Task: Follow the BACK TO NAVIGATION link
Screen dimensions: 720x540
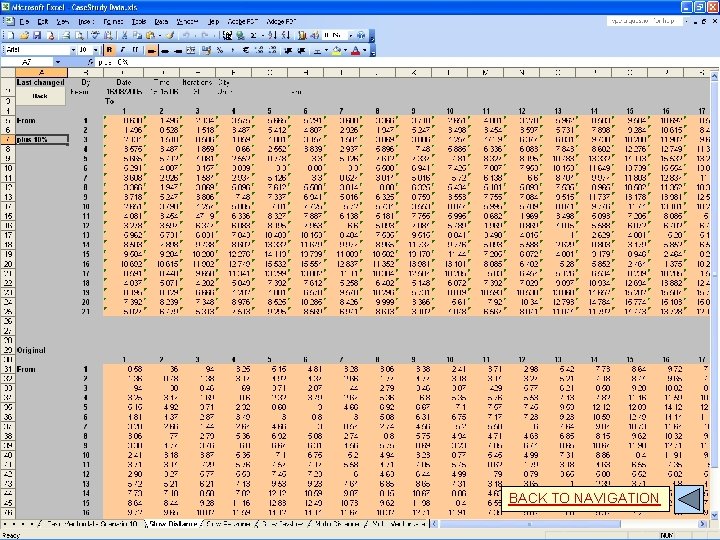Action: 584,498
